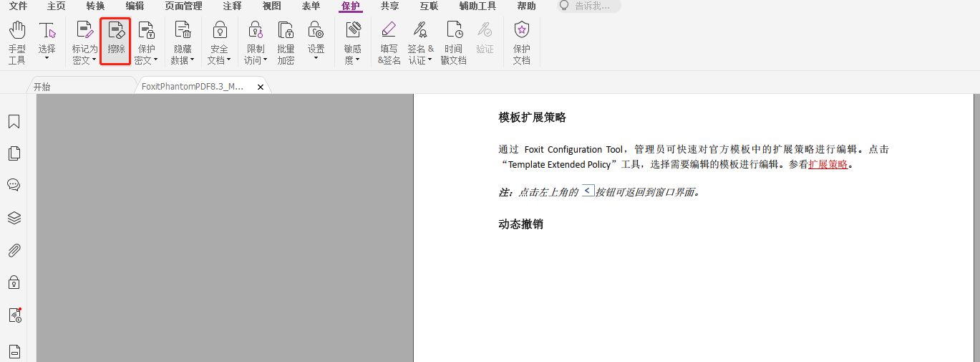The height and width of the screenshot is (362, 980).
Task: Open the Comment (注释) ribbon tab
Action: tap(232, 6)
